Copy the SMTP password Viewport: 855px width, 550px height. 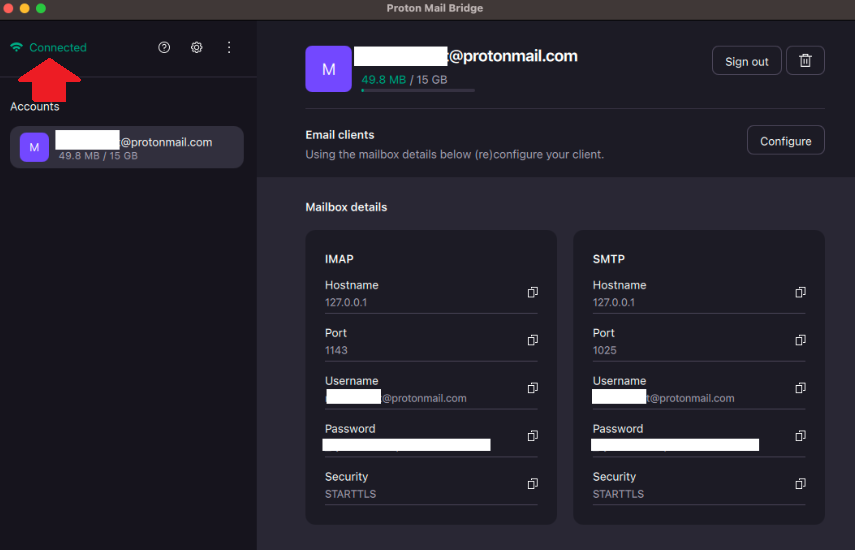point(800,436)
